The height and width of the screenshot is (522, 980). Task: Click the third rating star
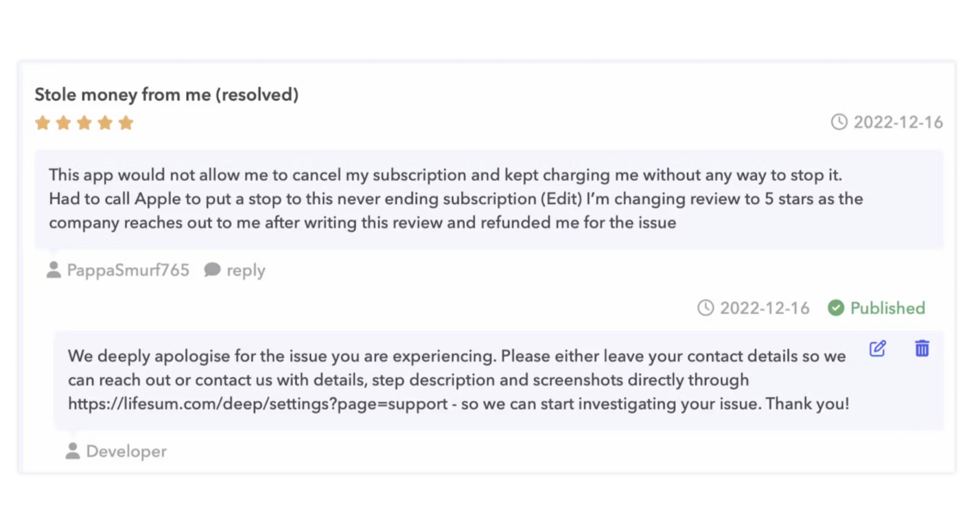coord(84,123)
